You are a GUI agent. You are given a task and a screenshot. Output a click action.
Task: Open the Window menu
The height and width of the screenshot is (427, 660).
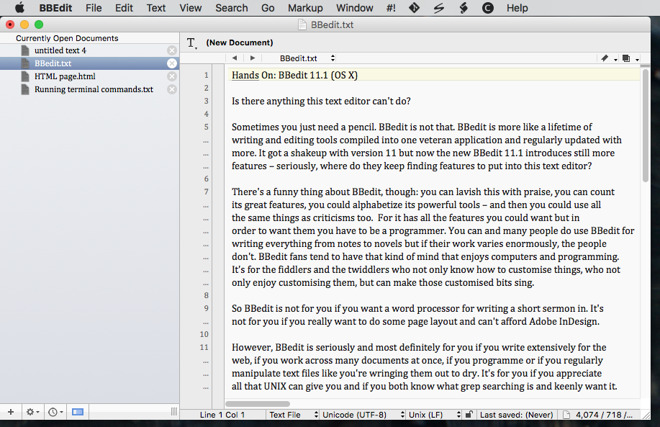[354, 8]
